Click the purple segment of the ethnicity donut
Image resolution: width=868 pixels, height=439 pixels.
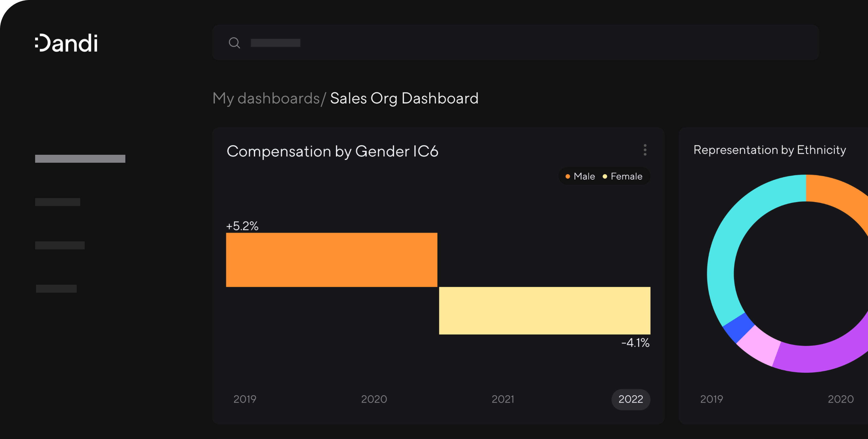tap(815, 359)
